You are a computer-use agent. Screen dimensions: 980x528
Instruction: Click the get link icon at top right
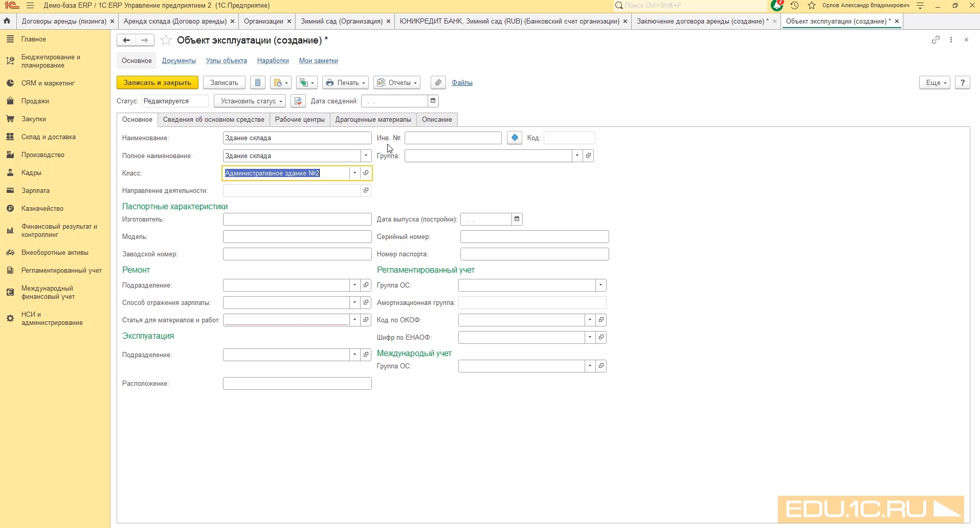coord(936,40)
